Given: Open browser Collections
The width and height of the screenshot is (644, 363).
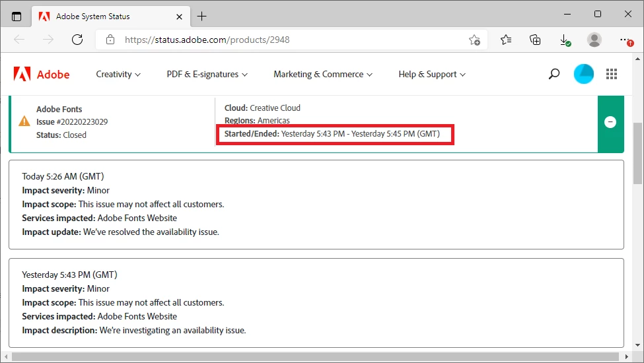Looking at the screenshot, I should point(535,40).
